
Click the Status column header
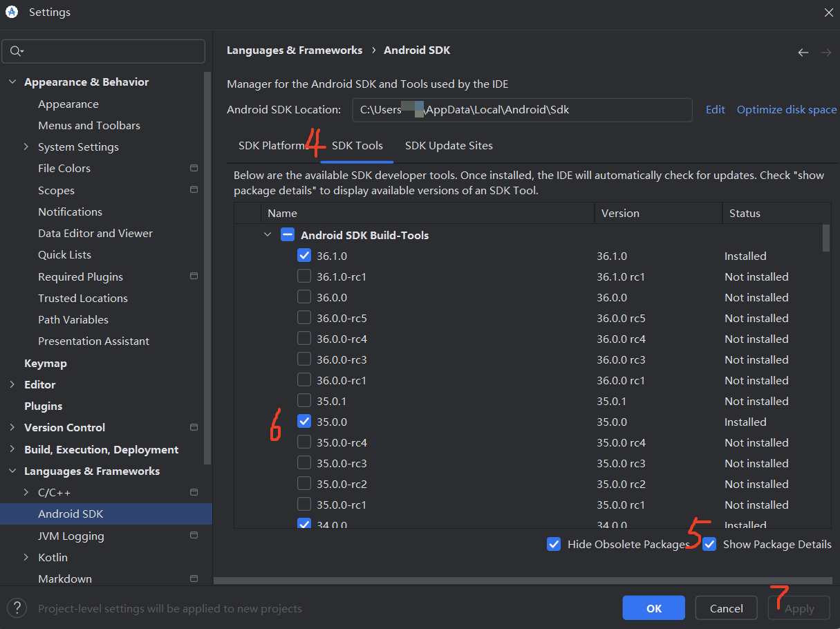click(776, 213)
